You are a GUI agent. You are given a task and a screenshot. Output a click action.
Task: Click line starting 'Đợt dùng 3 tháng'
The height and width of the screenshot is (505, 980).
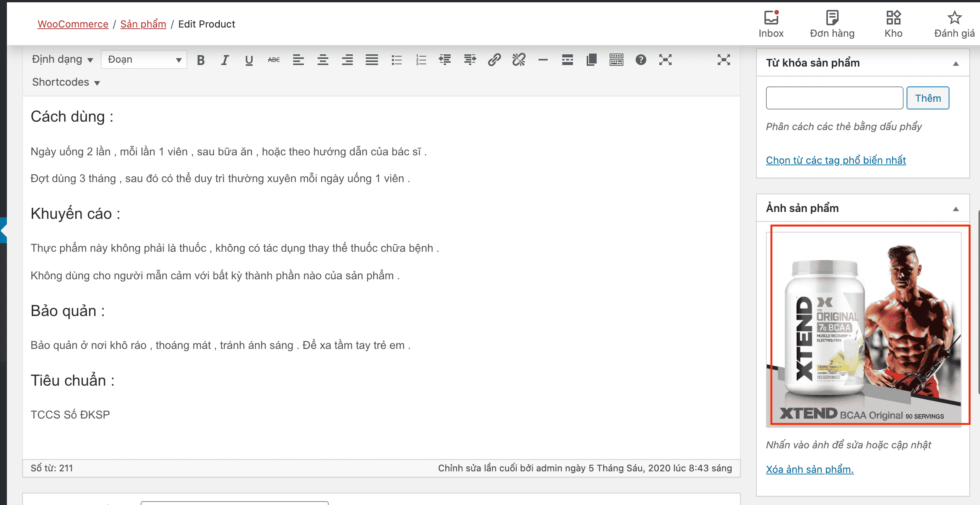(x=220, y=179)
